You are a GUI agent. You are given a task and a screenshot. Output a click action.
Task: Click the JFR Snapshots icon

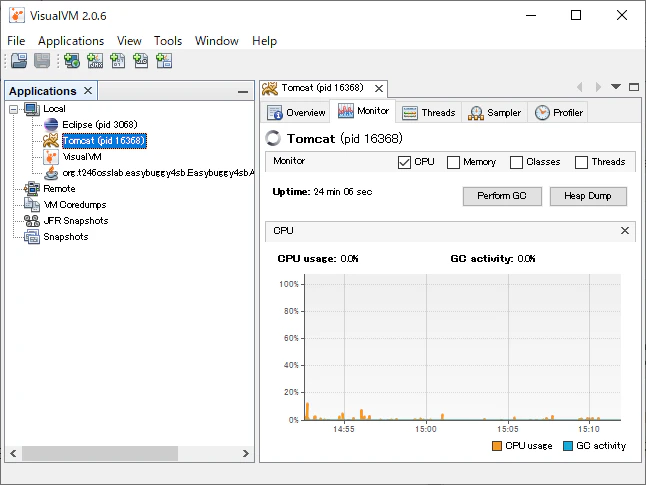pos(32,221)
